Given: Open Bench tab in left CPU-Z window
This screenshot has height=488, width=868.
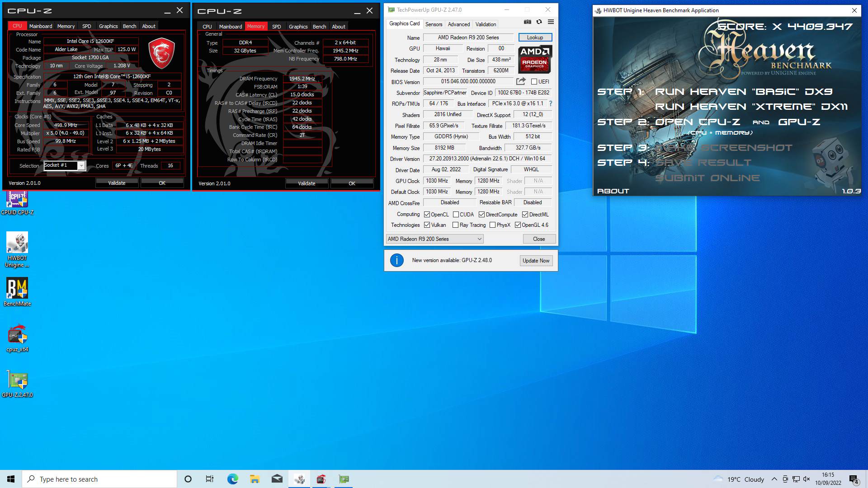Looking at the screenshot, I should [129, 26].
